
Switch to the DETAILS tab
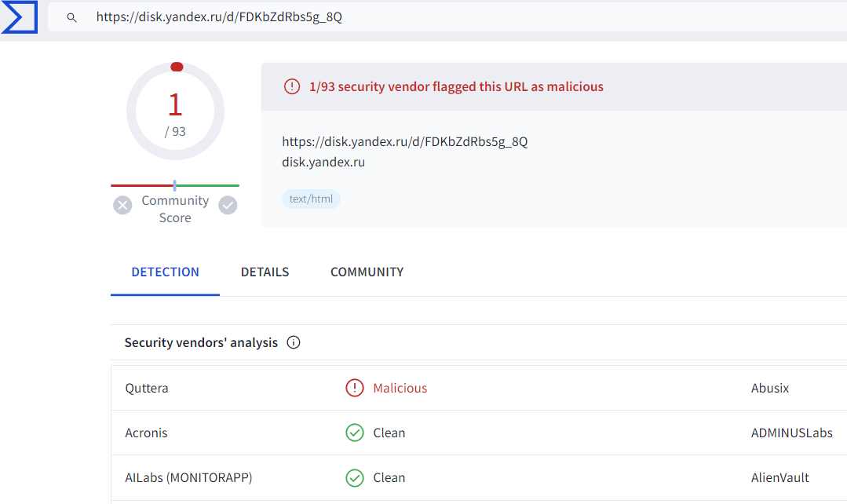pos(265,272)
